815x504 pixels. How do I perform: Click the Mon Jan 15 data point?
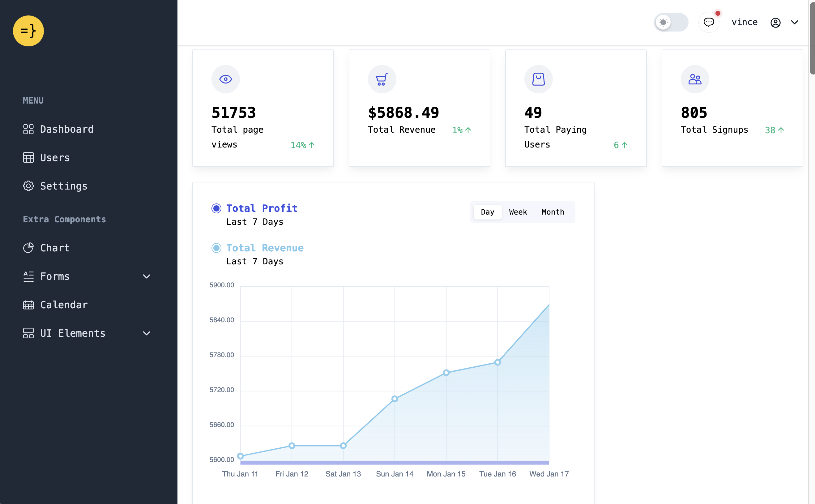[x=446, y=373]
